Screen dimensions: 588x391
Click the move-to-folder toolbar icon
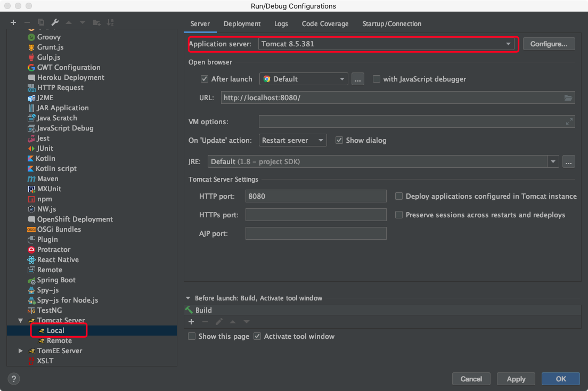point(96,22)
